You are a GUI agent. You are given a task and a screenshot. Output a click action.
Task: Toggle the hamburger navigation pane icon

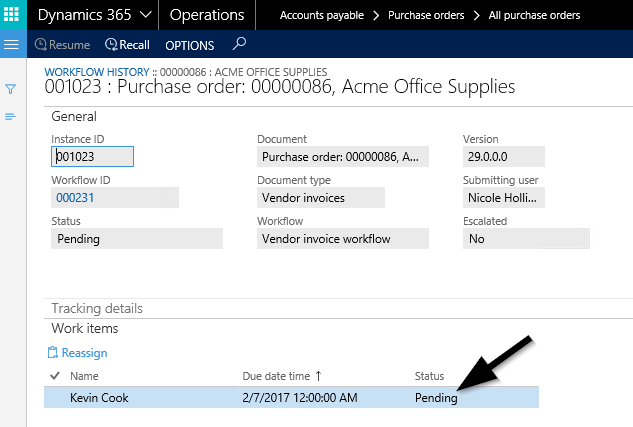pos(12,45)
